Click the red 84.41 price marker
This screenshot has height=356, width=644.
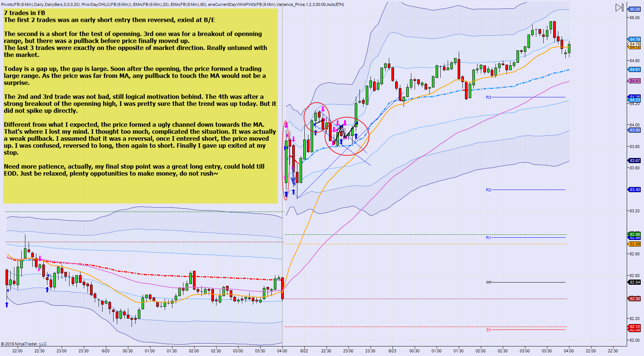634,81
